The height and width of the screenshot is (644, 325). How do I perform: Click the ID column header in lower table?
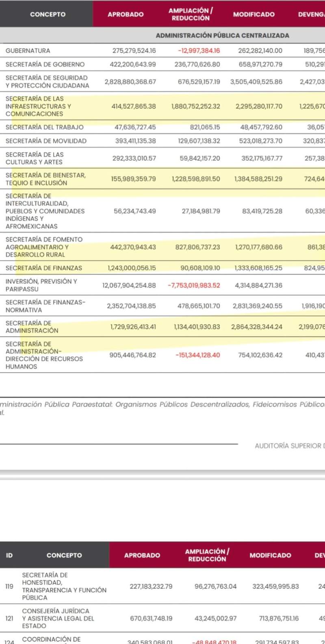(9, 555)
